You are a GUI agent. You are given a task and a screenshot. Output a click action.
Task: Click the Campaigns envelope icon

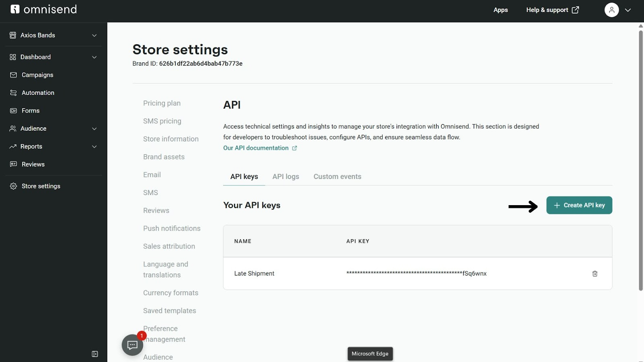(13, 75)
